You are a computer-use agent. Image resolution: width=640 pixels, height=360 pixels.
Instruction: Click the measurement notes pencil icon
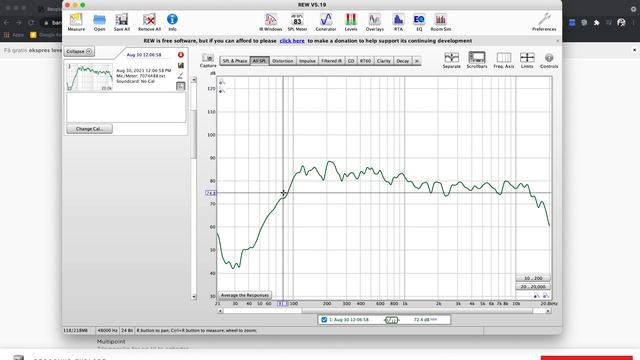[180, 76]
